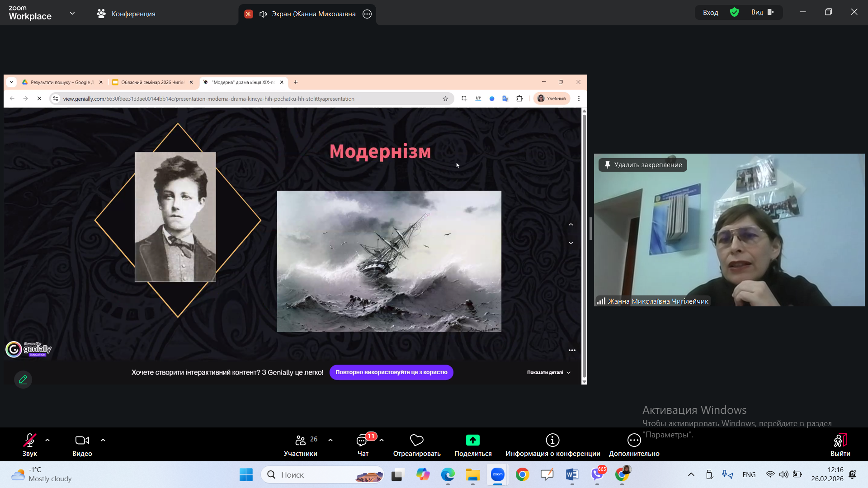Click the Windows taskbar Поиск search field
This screenshot has height=488, width=868.
point(323,474)
